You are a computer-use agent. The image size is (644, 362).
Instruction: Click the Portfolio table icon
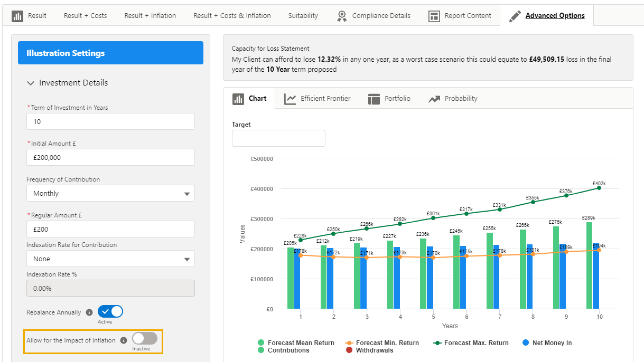tap(374, 99)
